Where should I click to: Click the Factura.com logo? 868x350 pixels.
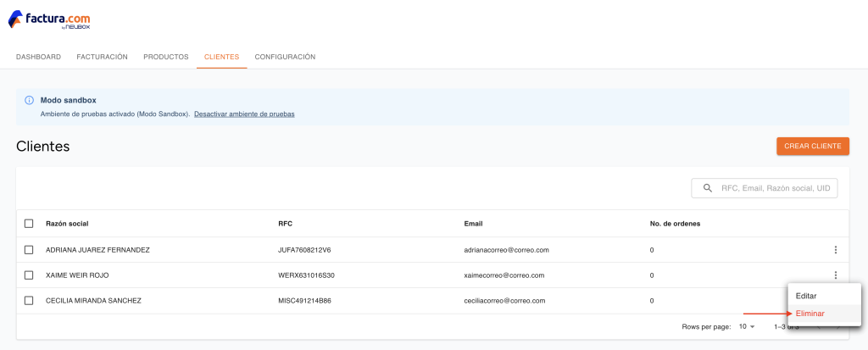pos(48,20)
